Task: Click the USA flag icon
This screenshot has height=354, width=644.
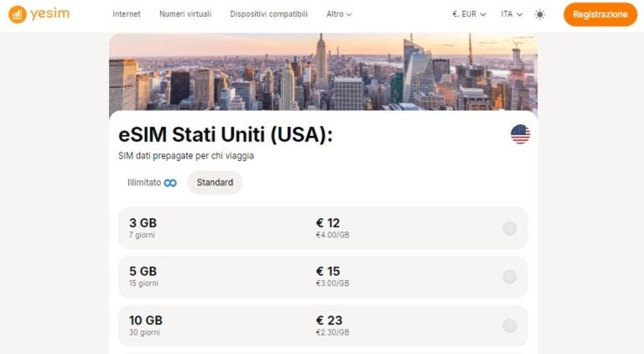Action: (x=520, y=134)
